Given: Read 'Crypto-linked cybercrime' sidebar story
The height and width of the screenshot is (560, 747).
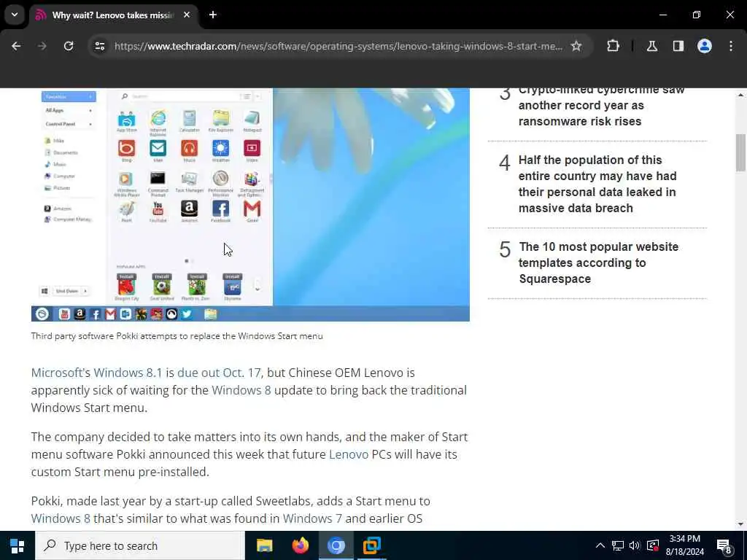Looking at the screenshot, I should coord(601,105).
